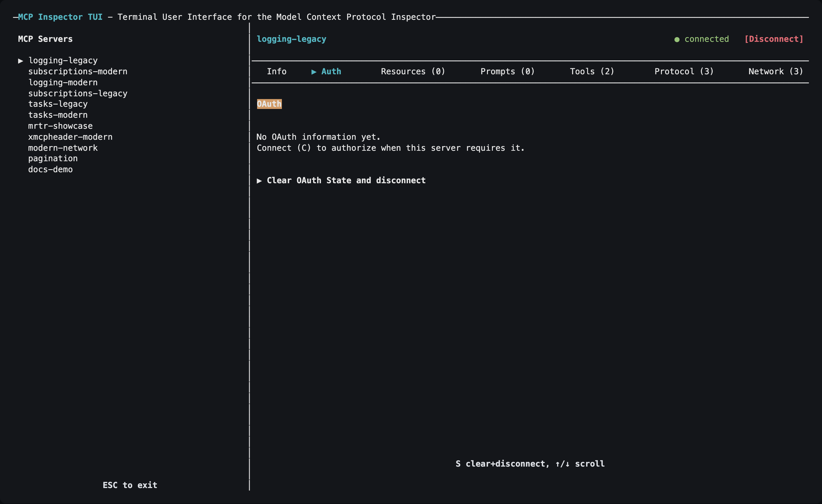Screen dimensions: 822x504
Task: Pick the pagination server
Action: coord(53,158)
